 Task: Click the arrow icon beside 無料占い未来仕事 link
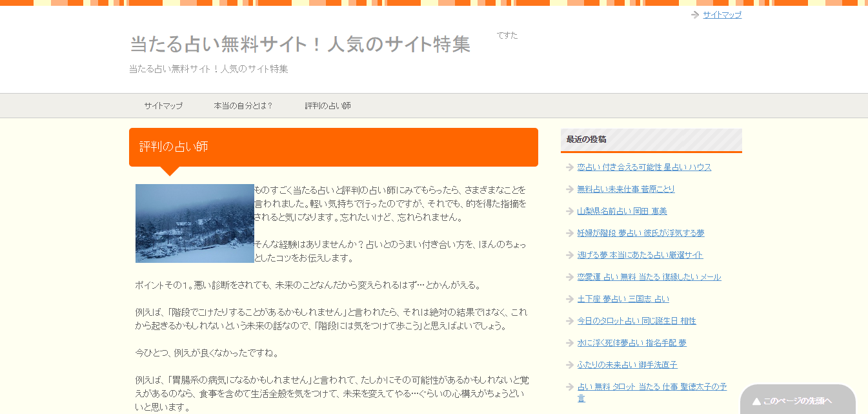click(569, 189)
